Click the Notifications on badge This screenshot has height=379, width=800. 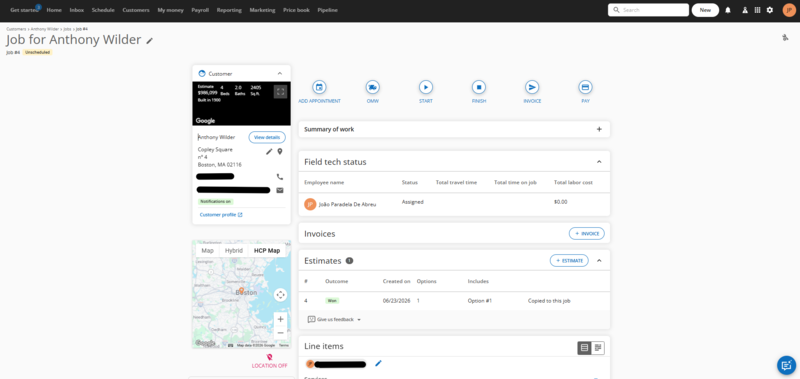click(x=215, y=201)
